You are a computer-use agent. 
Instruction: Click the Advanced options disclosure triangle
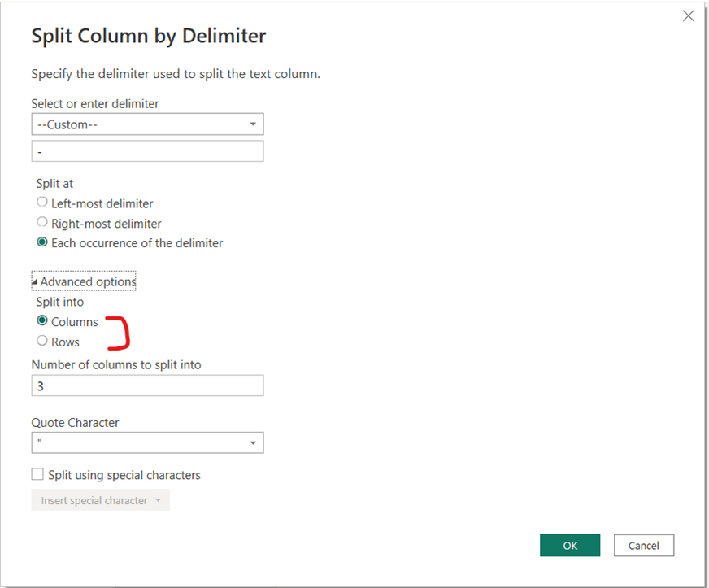pos(36,281)
